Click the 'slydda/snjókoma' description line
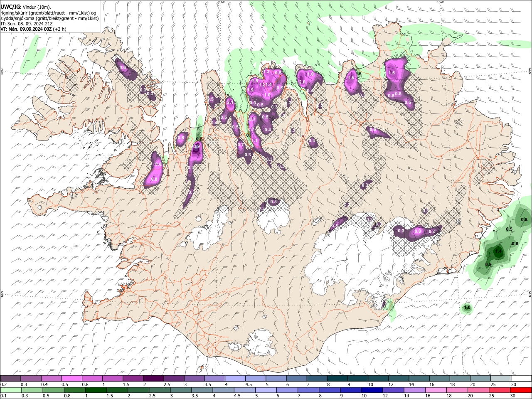This screenshot has height=399, width=532. [x=49, y=18]
